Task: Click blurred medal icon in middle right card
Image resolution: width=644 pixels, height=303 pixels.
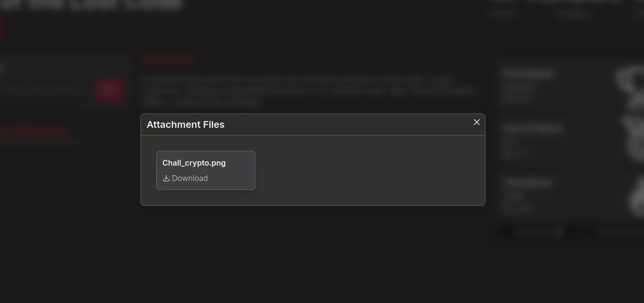Action: (x=633, y=139)
